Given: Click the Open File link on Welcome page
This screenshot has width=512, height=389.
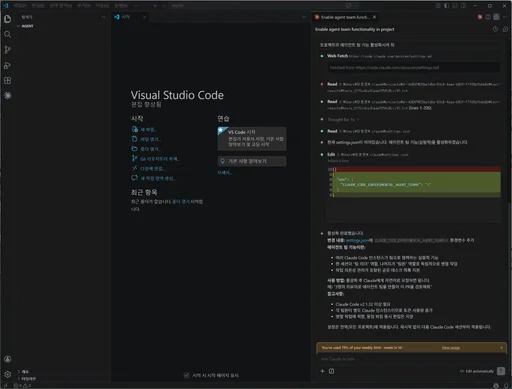Looking at the screenshot, I should [x=146, y=139].
